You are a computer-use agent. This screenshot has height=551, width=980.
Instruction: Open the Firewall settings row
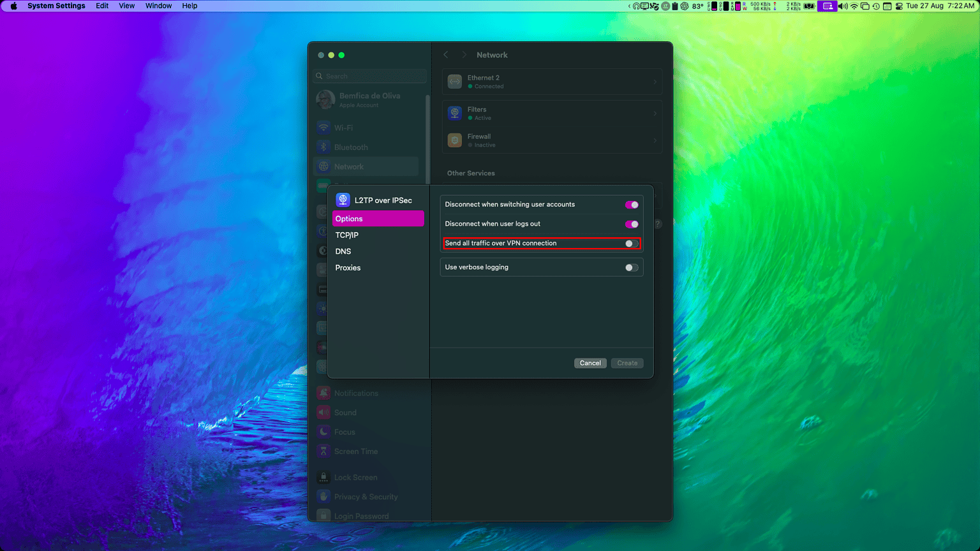point(552,140)
